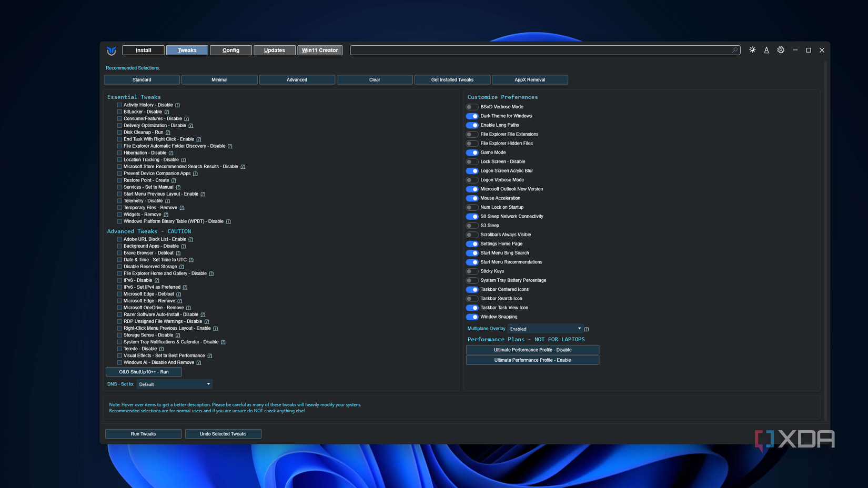
Task: Open help icon for Temporary Files - Remove
Action: (182, 208)
